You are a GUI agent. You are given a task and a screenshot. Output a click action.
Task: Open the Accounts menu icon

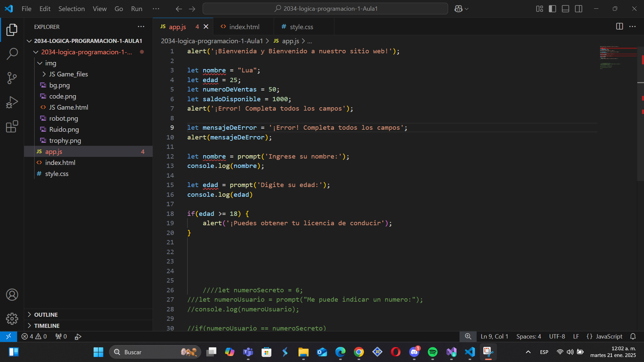pos(12,295)
